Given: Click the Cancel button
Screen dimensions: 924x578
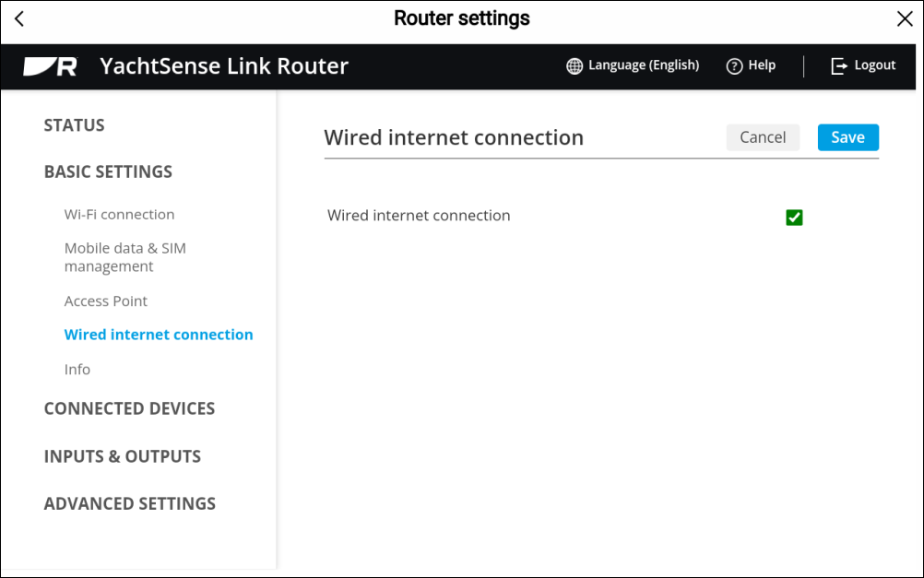Looking at the screenshot, I should click(x=764, y=137).
